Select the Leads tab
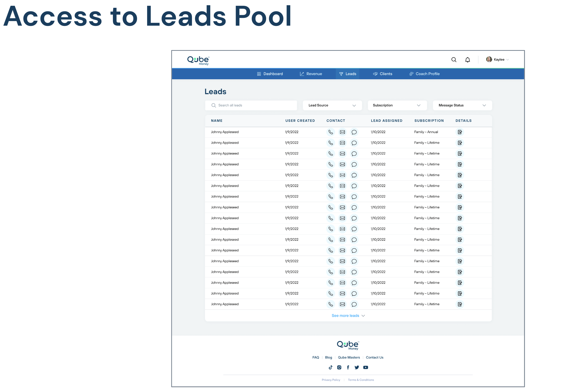This screenshot has height=392, width=579. [x=348, y=74]
